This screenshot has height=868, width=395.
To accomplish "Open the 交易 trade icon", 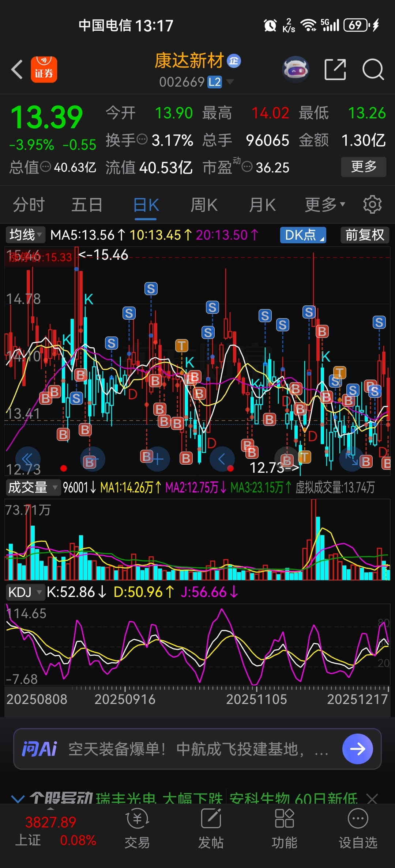I will (137, 828).
